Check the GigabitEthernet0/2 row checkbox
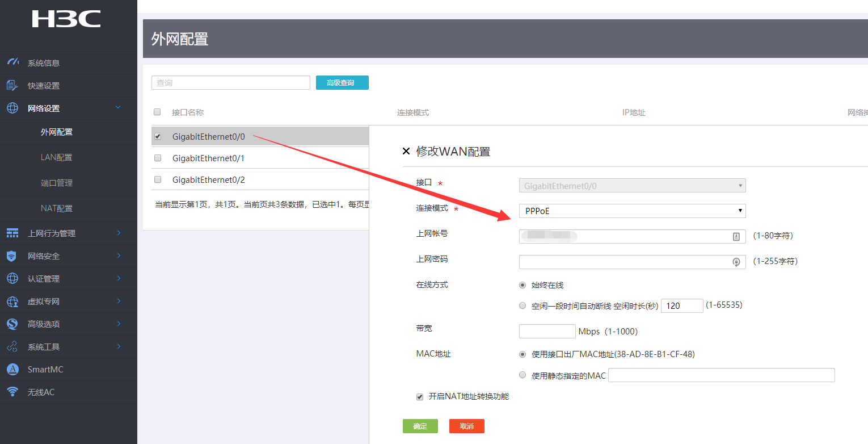This screenshot has height=444, width=868. tap(158, 179)
